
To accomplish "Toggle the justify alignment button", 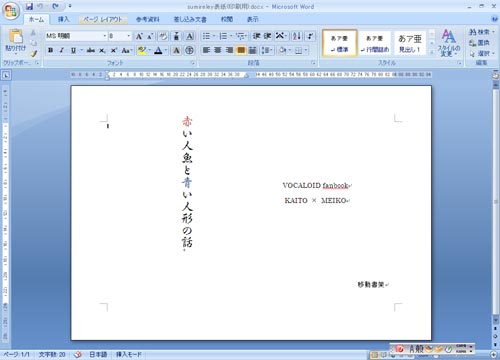I will (241, 50).
